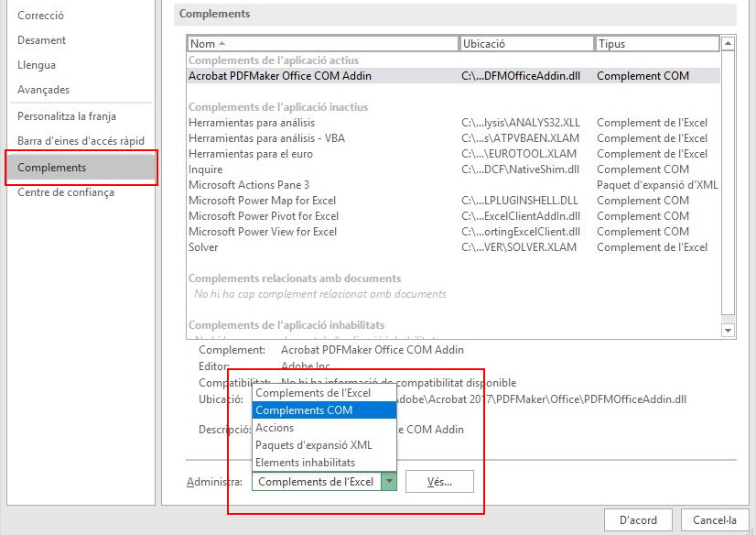Click the Cancel·la button
Viewport: 756px width, 535px height.
pyautogui.click(x=714, y=519)
